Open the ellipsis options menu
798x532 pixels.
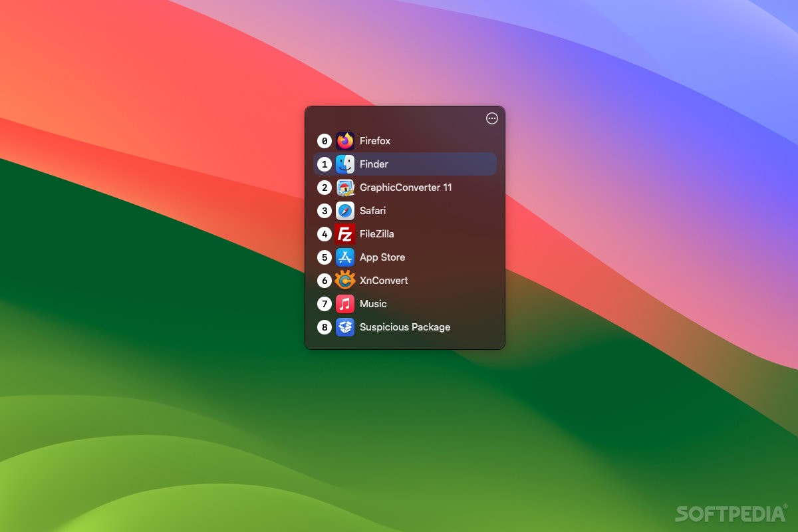pos(491,118)
